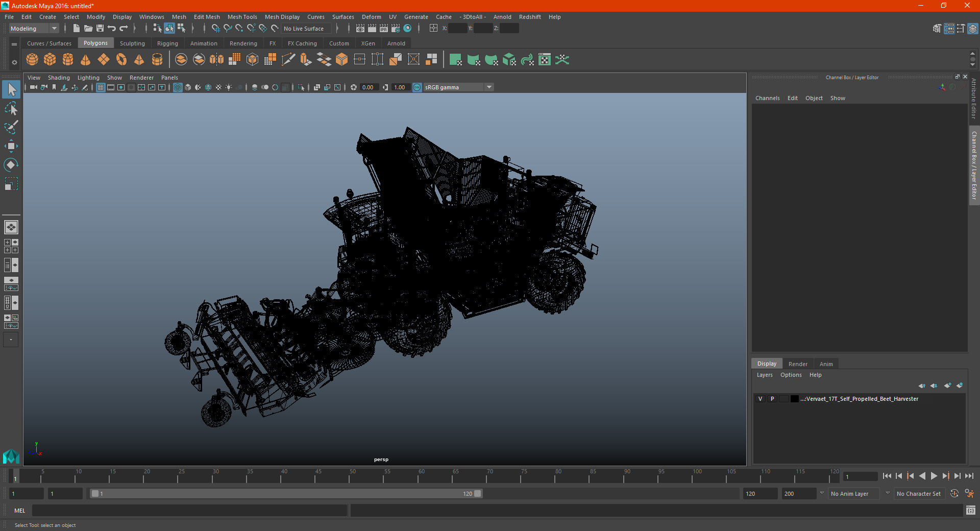Click the No Live Surface field
This screenshot has height=531, width=980.
click(x=307, y=29)
